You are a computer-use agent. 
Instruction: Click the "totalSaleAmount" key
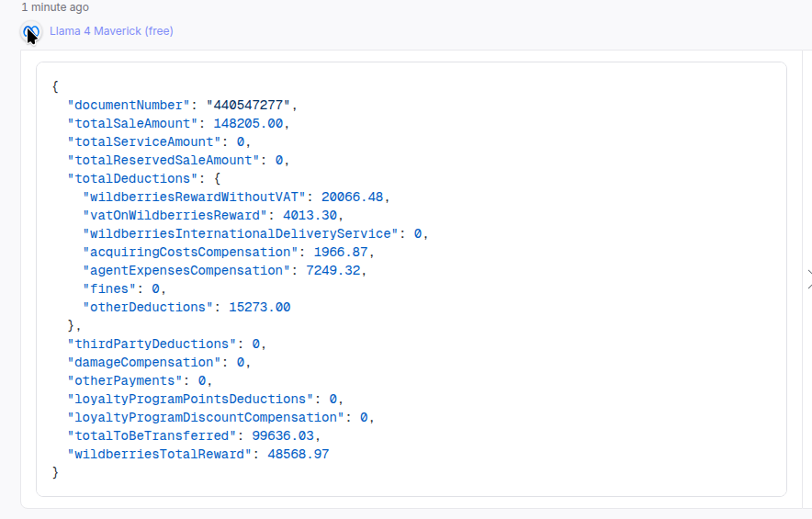(x=132, y=123)
